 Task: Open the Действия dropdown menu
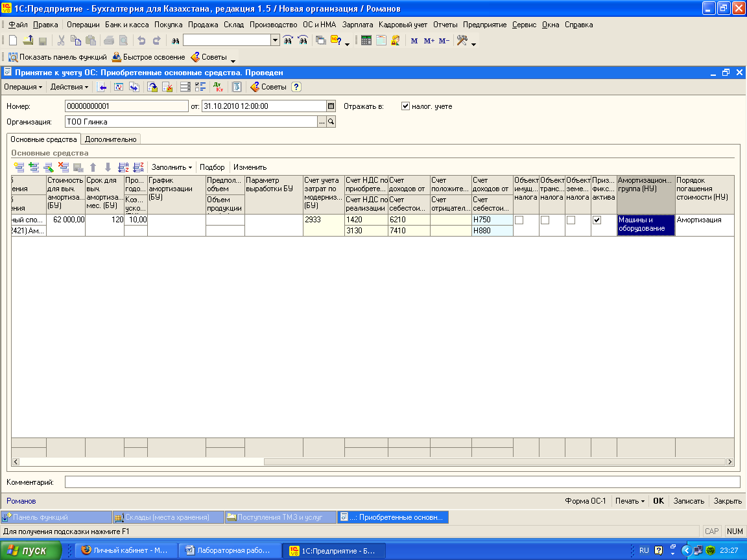69,87
